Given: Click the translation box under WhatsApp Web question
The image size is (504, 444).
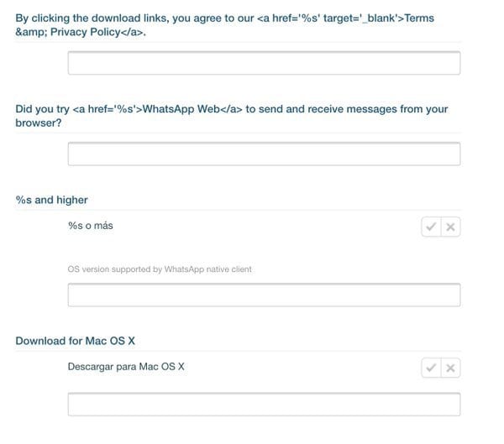Looking at the screenshot, I should pyautogui.click(x=264, y=154).
